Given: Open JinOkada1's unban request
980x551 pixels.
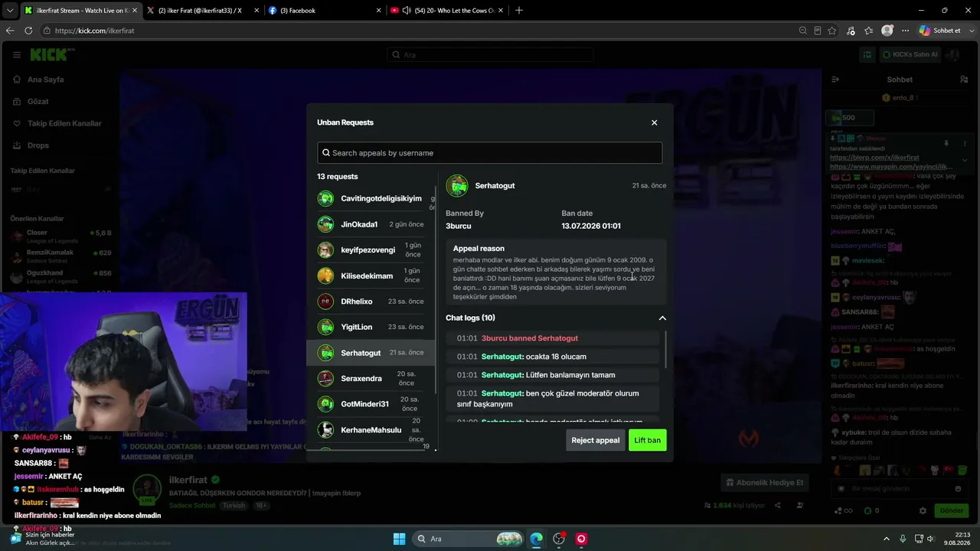Looking at the screenshot, I should click(x=371, y=224).
